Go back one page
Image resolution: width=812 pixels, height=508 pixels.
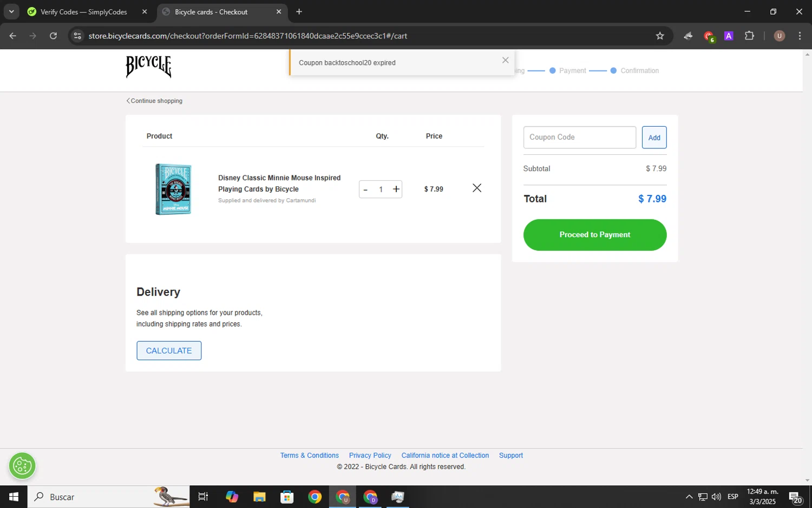13,36
